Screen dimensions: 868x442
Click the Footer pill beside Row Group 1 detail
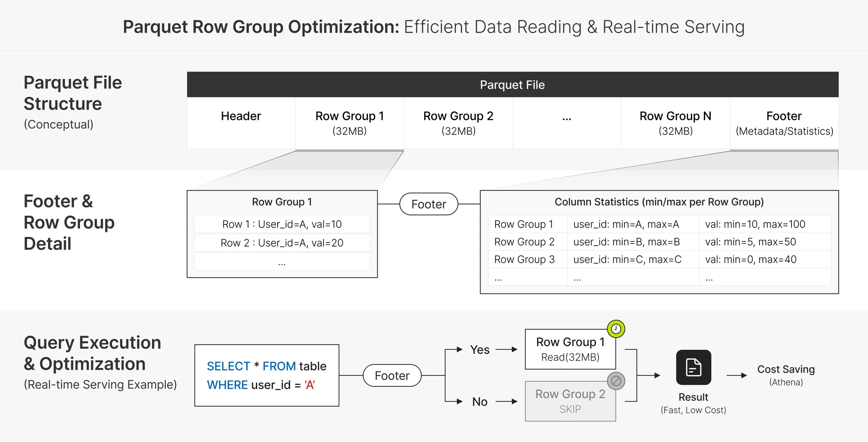click(429, 204)
